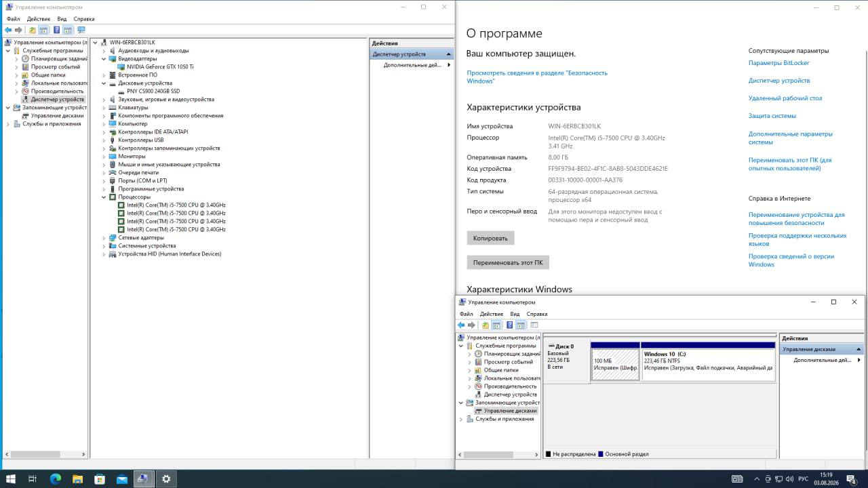868x488 pixels.
Task: Click the NVIDIA GeForce GTX 1050 Ti device icon
Action: [121, 67]
